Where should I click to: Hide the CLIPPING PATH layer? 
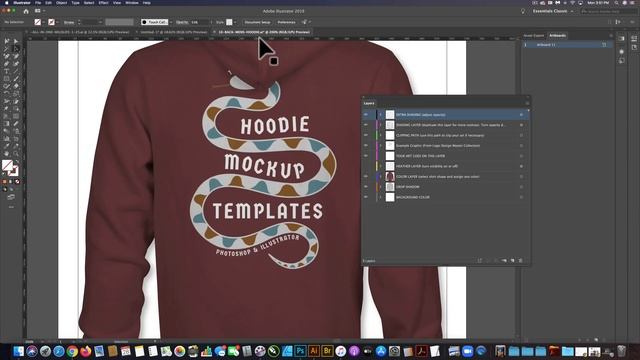pos(366,135)
